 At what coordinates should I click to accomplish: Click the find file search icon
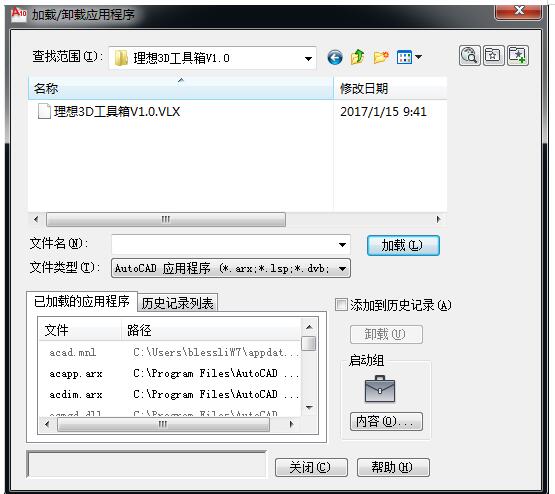pos(470,56)
